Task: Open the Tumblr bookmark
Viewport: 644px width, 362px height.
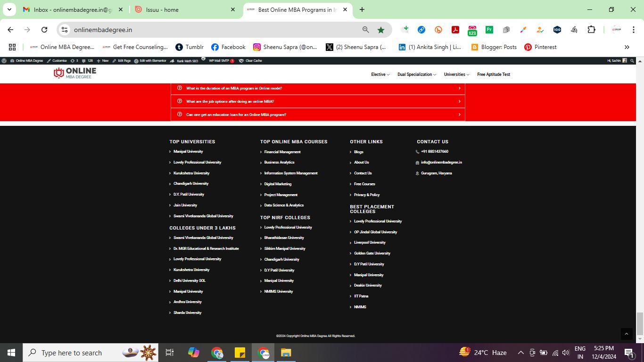Action: 190,47
